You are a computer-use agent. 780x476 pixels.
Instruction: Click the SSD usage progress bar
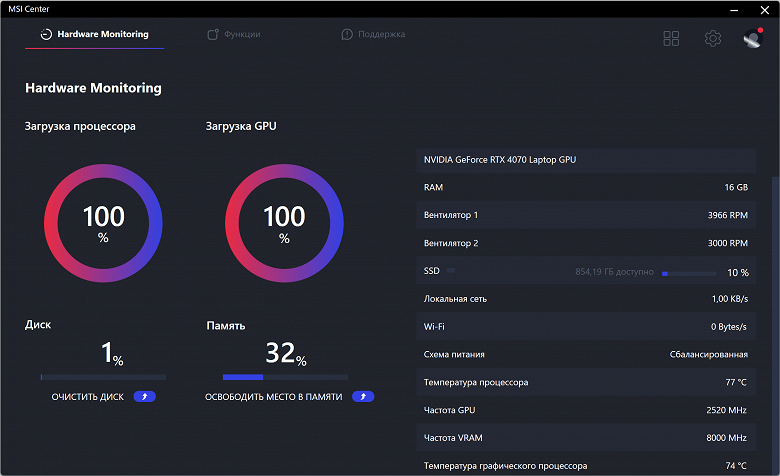click(689, 274)
